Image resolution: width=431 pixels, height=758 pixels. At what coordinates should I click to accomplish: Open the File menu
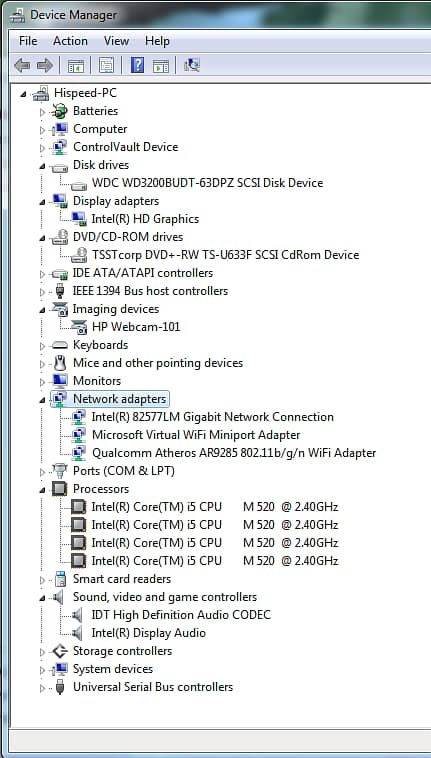[x=28, y=41]
